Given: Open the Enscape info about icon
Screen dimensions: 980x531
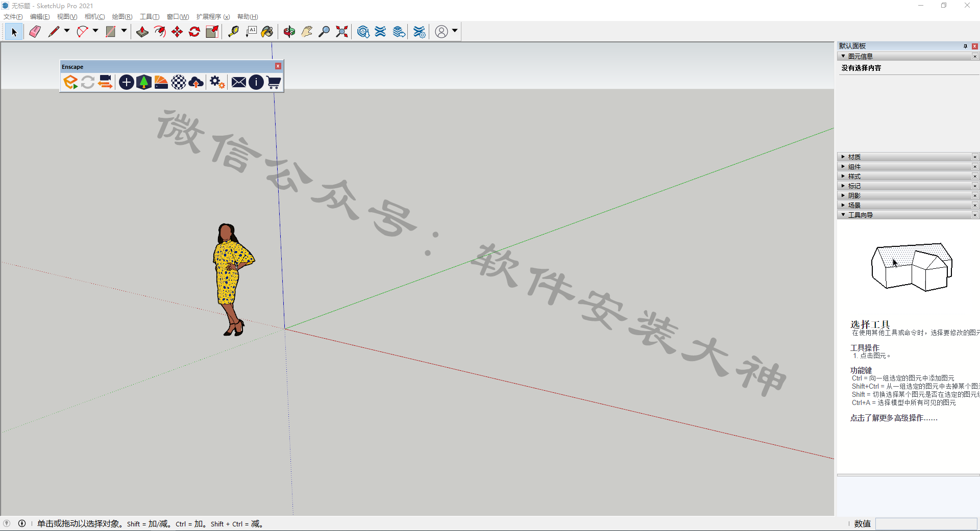Looking at the screenshot, I should (x=256, y=82).
